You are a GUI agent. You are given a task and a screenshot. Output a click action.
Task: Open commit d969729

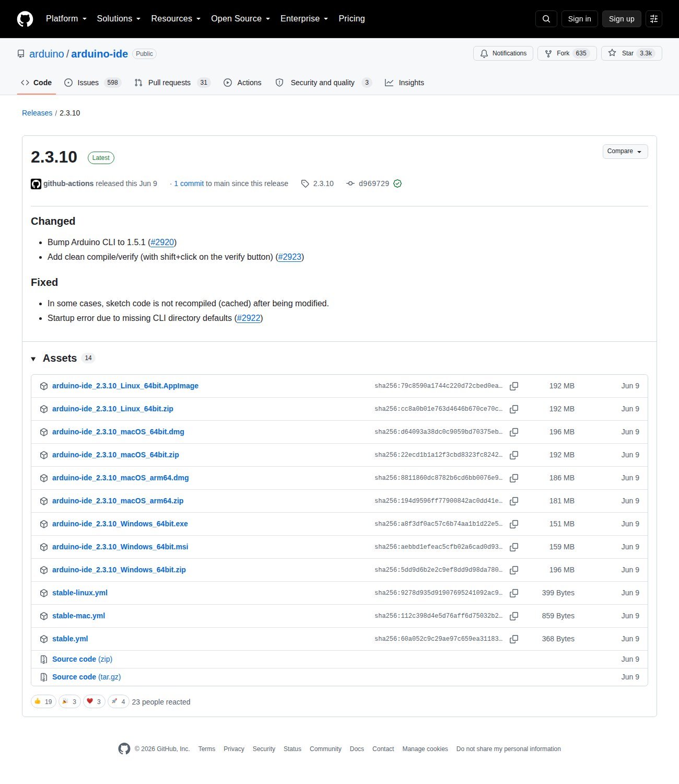pos(374,184)
